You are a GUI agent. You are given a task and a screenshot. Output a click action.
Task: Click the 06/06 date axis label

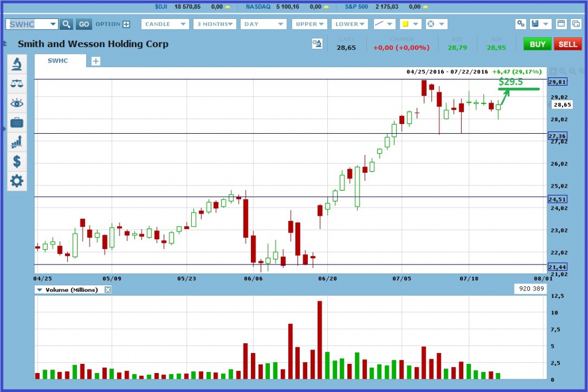point(253,279)
